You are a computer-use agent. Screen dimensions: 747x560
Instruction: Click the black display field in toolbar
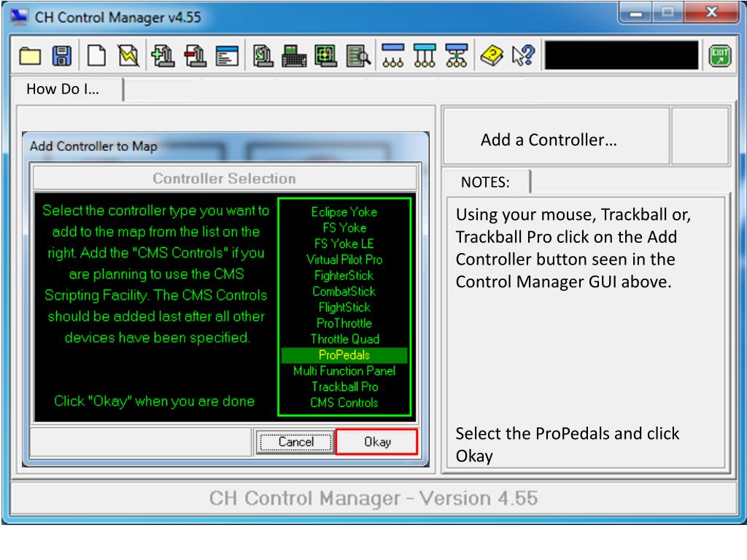[622, 55]
